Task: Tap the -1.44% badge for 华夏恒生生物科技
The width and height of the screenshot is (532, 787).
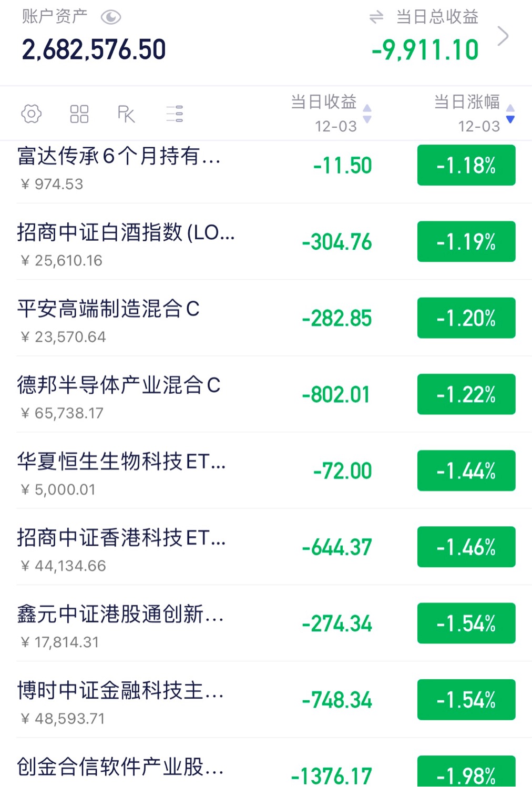Action: (466, 471)
